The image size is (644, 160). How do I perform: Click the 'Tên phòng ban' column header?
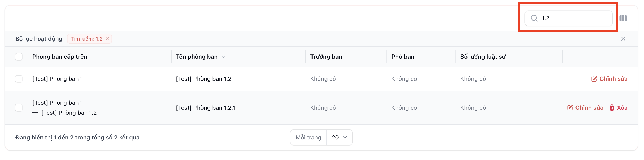(x=196, y=57)
